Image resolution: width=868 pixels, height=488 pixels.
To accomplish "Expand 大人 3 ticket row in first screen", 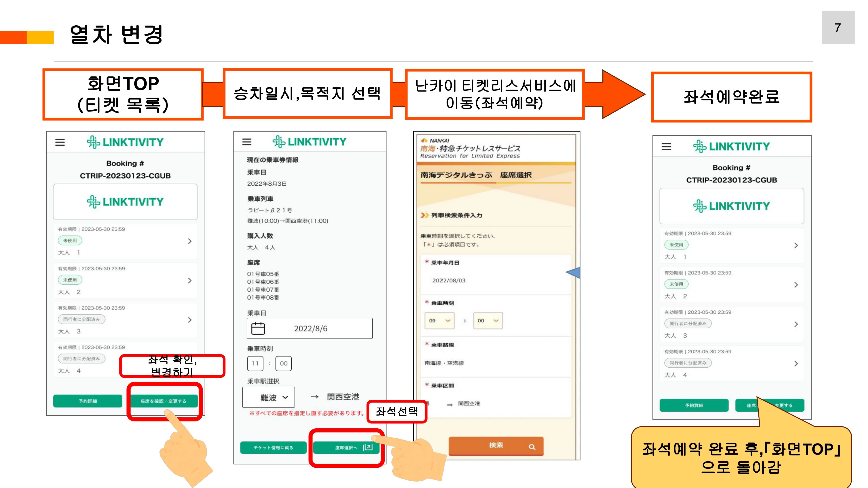I will coord(190,320).
